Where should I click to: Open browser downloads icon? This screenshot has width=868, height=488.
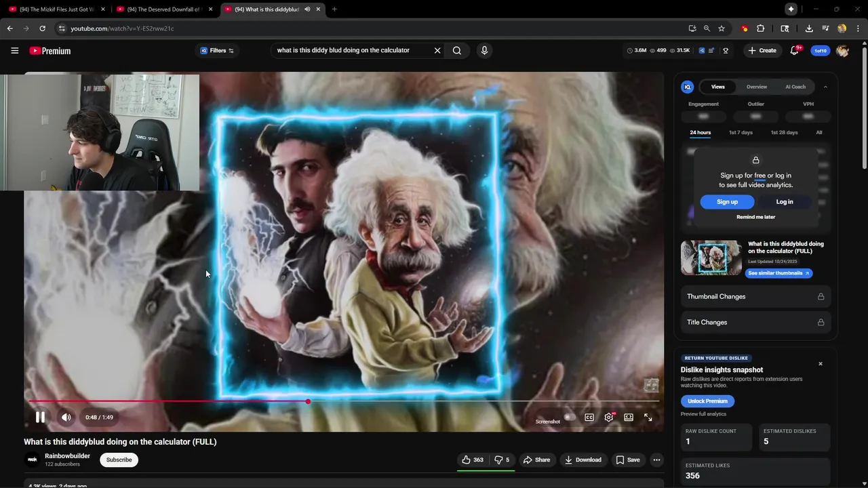809,28
